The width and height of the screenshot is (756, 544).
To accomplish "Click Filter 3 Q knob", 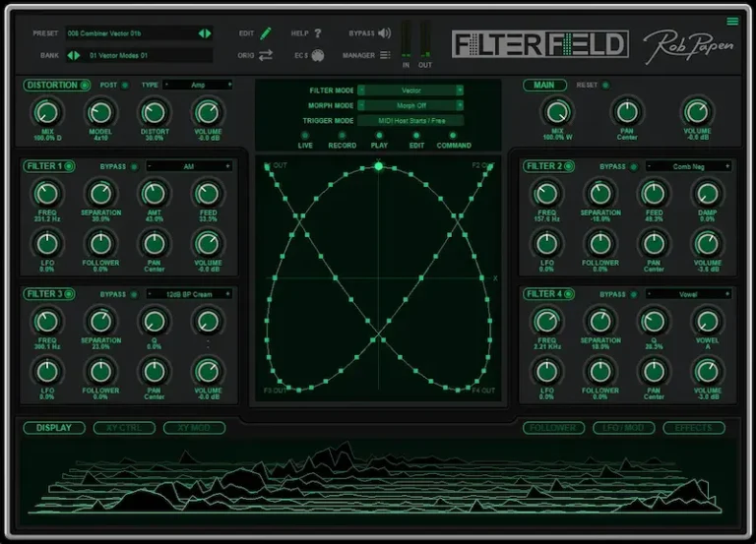I will tap(155, 322).
